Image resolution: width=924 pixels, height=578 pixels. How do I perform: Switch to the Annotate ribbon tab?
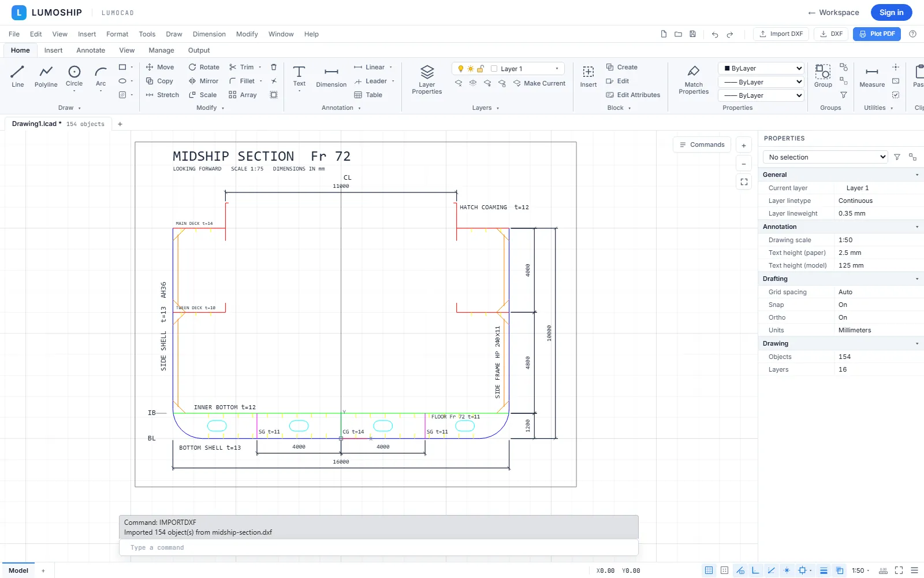coord(91,50)
